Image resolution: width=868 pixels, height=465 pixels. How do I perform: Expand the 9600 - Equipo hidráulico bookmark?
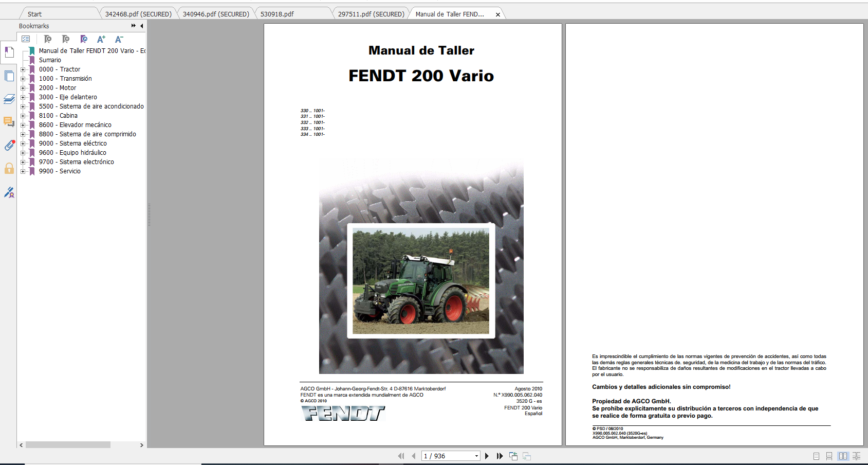[x=23, y=153]
